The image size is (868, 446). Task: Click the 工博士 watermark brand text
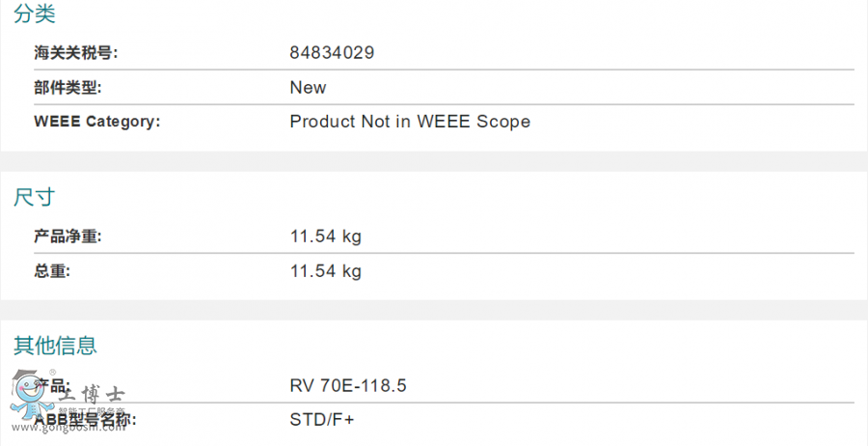click(x=92, y=396)
